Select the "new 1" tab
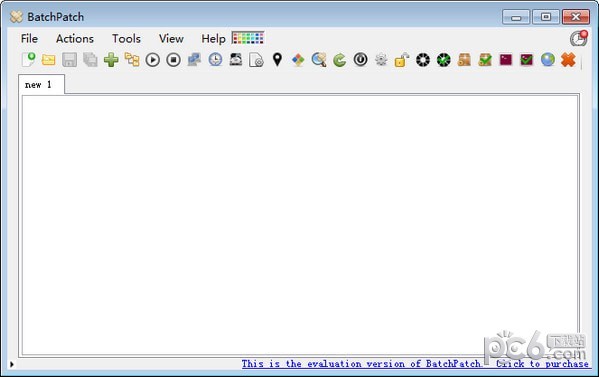Image resolution: width=599 pixels, height=377 pixels. click(x=41, y=84)
